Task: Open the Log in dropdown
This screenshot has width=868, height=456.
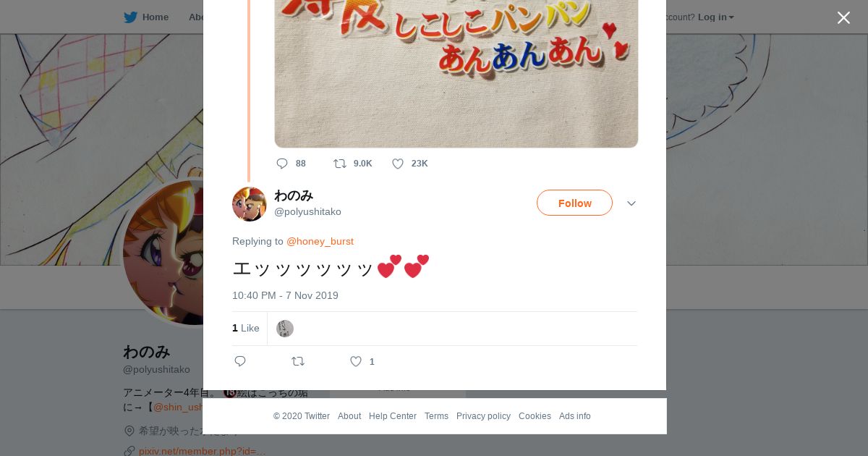Action: tap(715, 17)
